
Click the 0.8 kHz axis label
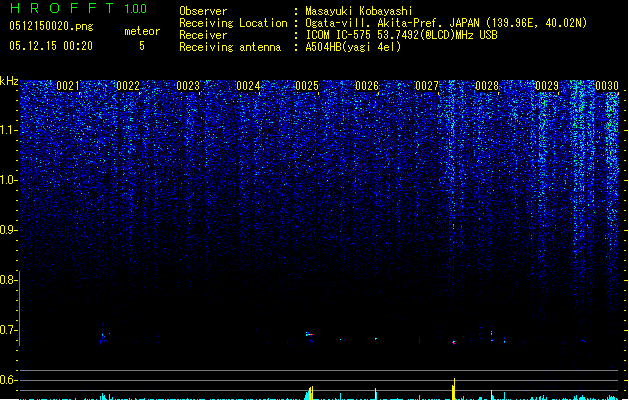tap(8, 280)
